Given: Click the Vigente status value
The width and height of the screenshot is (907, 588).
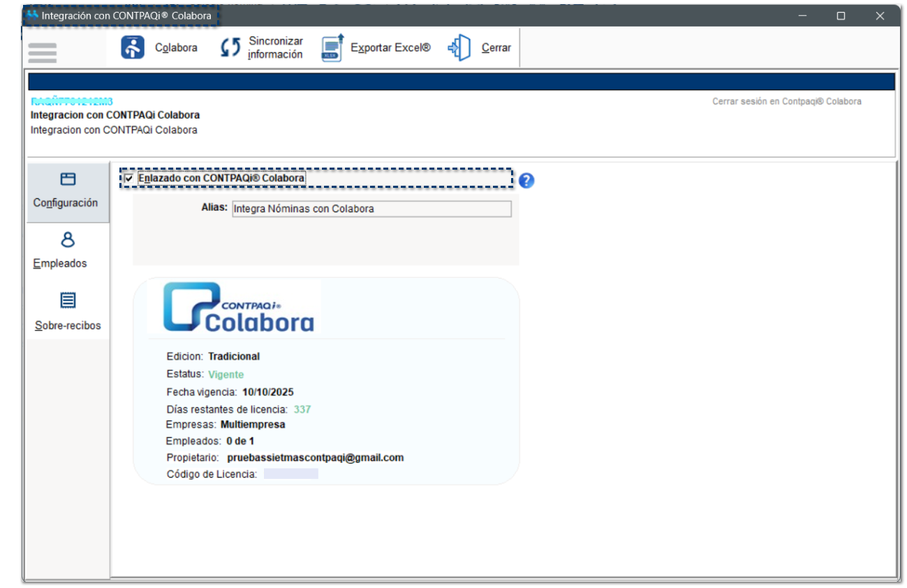Looking at the screenshot, I should pyautogui.click(x=226, y=374).
